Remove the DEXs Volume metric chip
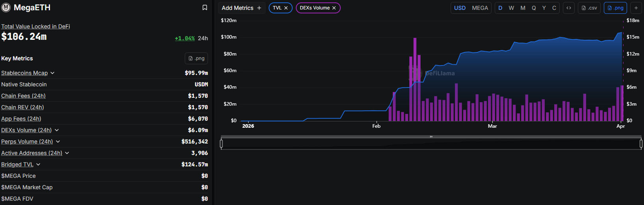The height and width of the screenshot is (205, 644). click(334, 8)
